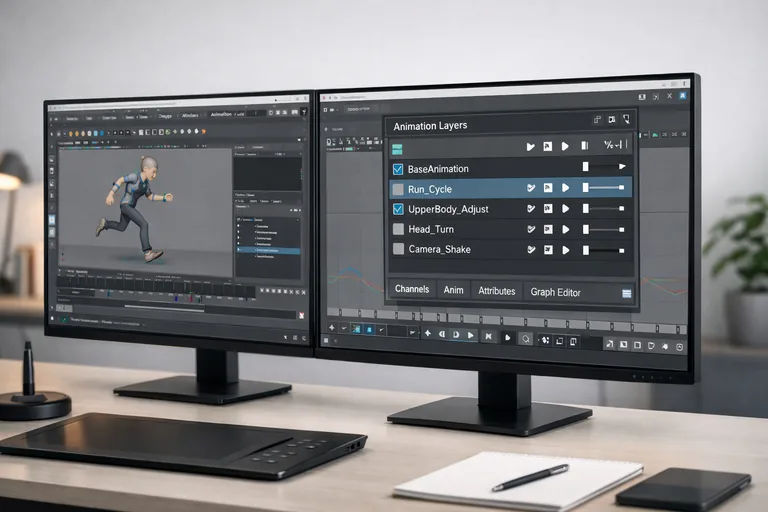Click the arrow at the BaseAnimation slider end
This screenshot has height=512, width=768.
622,167
